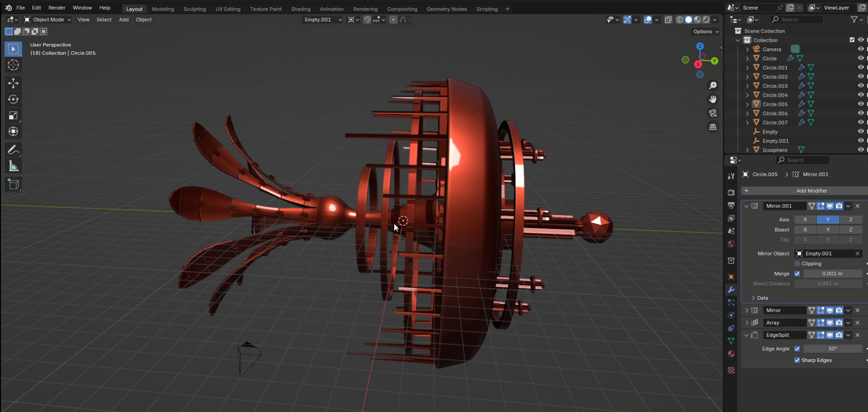Switch to Geometry Nodes workspace tab
The height and width of the screenshot is (412, 868).
446,9
